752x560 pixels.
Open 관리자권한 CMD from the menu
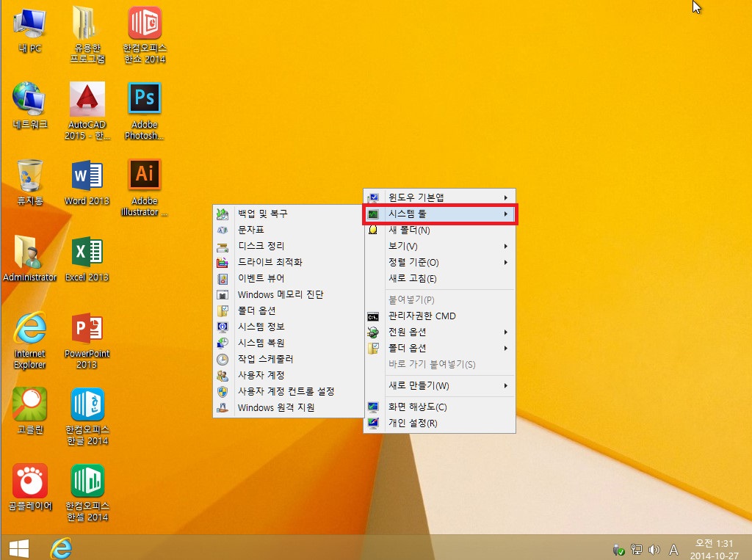(439, 316)
